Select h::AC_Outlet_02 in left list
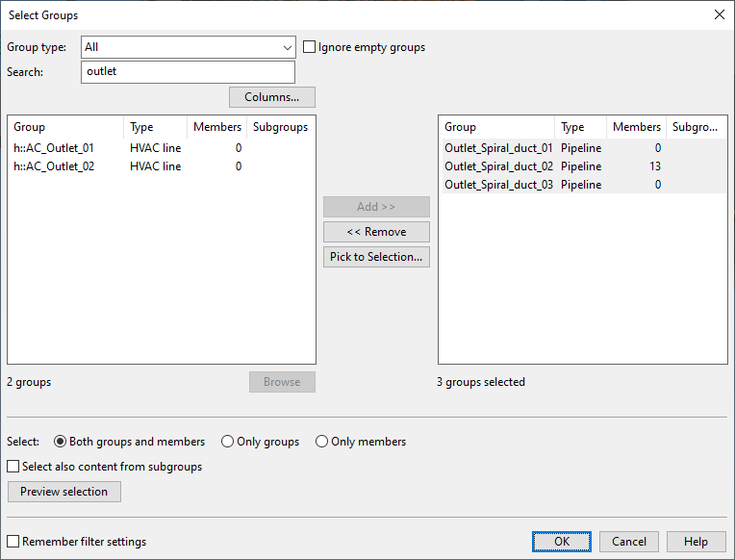This screenshot has height=560, width=735. (54, 166)
